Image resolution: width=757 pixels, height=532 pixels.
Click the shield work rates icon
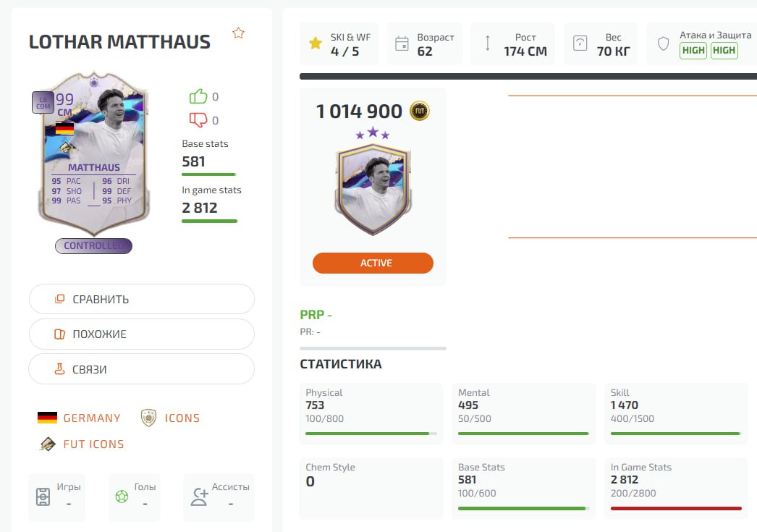[664, 43]
